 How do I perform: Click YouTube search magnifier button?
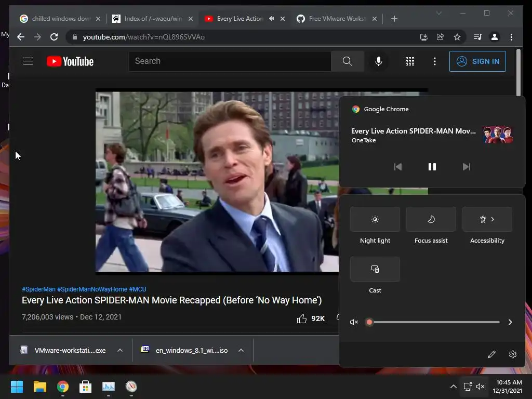[x=347, y=61]
